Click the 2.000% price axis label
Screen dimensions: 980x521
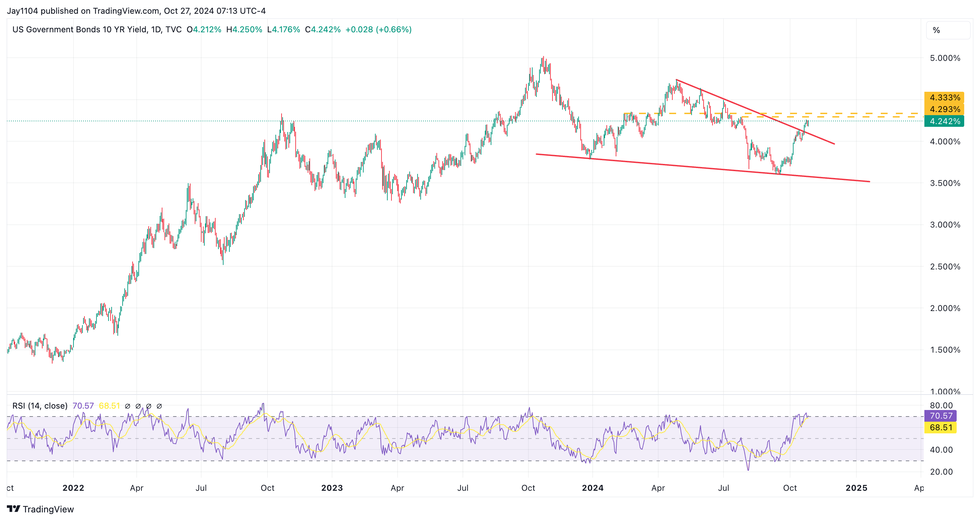coord(945,308)
